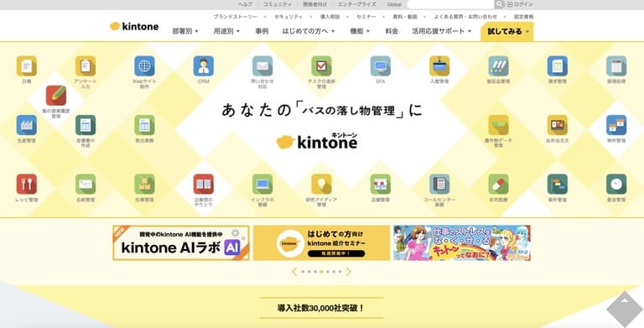The image size is (644, 328).
Task: Click the lightbulb idea management icon
Action: coord(322,185)
